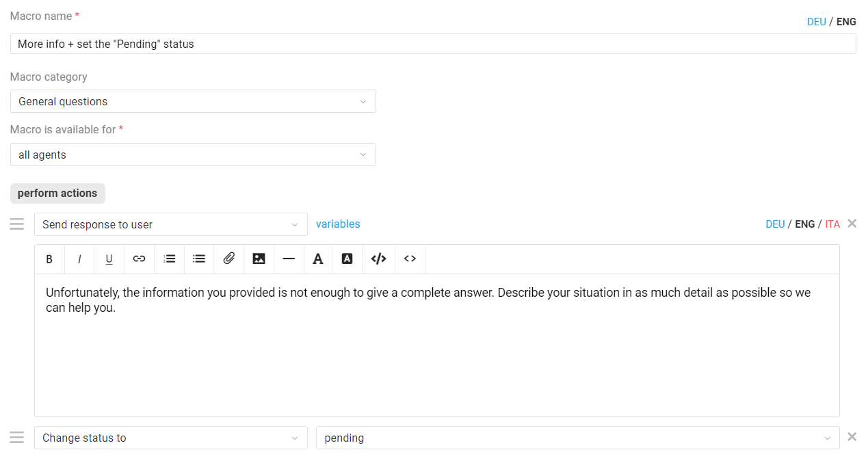Remove the Send response to user action
This screenshot has height=465, width=868.
852,224
